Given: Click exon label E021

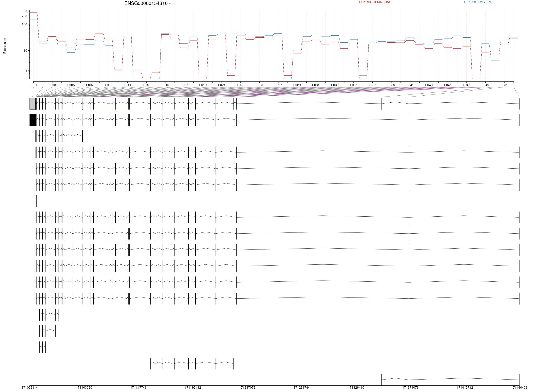Looking at the screenshot, I should [222, 85].
